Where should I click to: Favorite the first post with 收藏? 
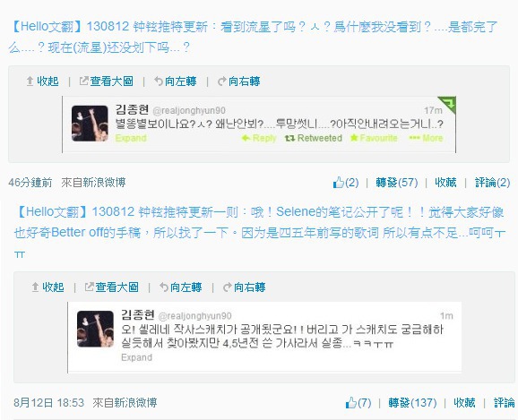445,183
